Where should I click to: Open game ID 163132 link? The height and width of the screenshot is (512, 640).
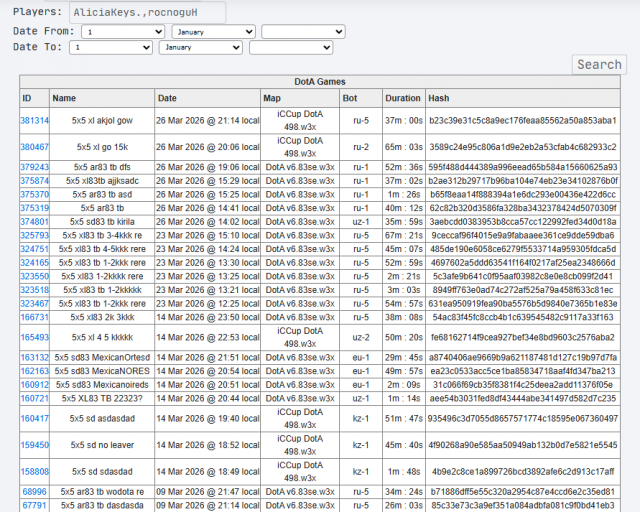tap(35, 358)
